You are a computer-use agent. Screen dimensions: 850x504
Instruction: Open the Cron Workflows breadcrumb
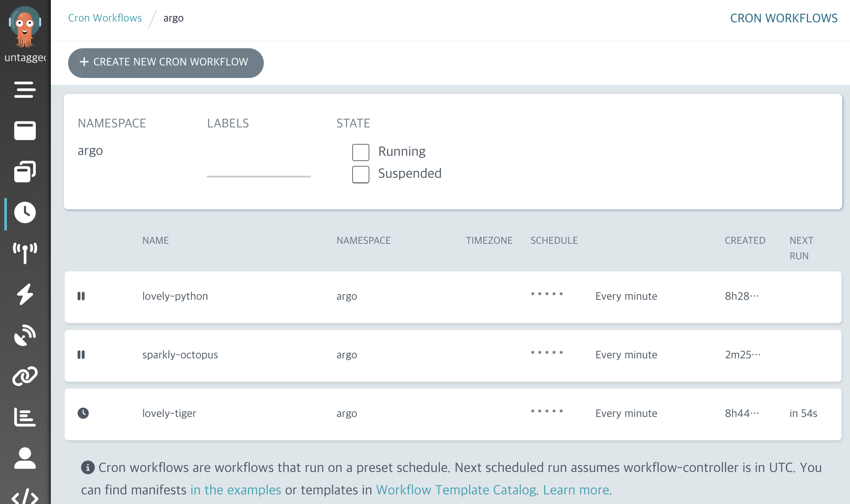click(x=104, y=18)
